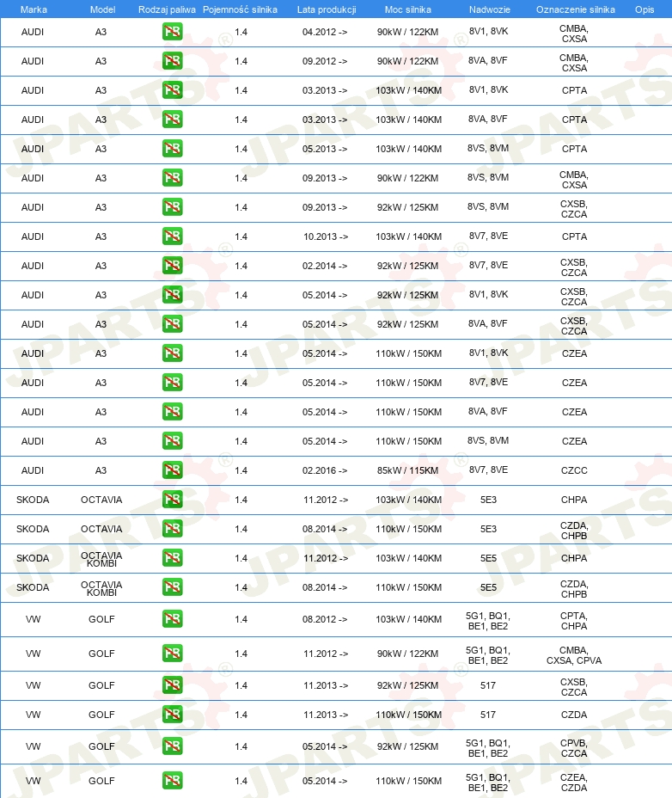Click the fuel icon in the Audi A3 04.2012 row
The image size is (672, 798).
click(173, 32)
